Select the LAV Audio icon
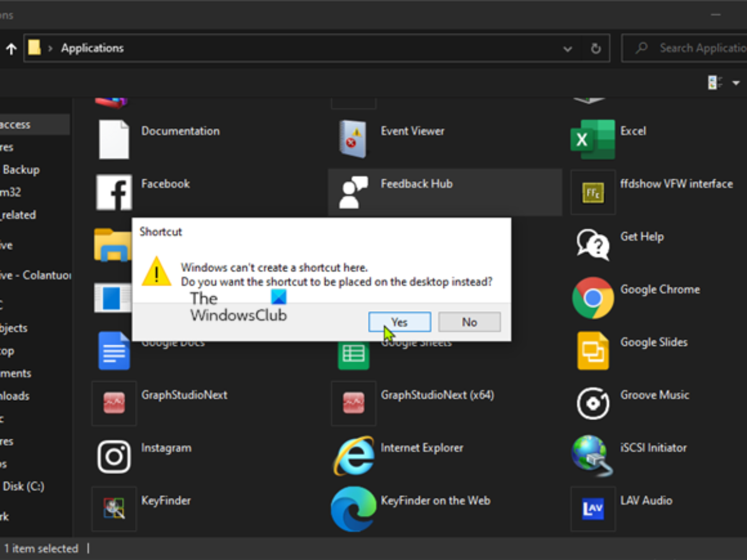 pos(593,509)
